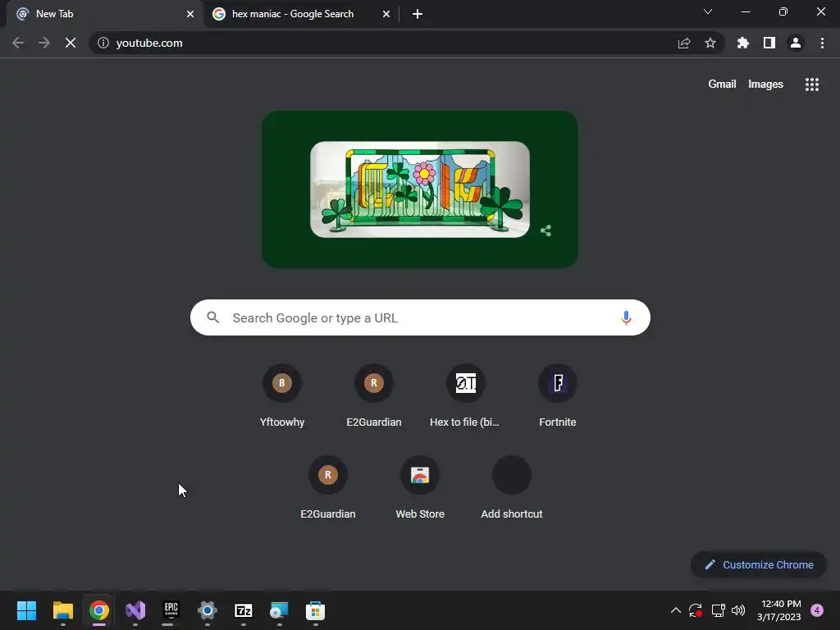Open the Fortnite shortcut
This screenshot has width=840, height=630.
pos(558,395)
